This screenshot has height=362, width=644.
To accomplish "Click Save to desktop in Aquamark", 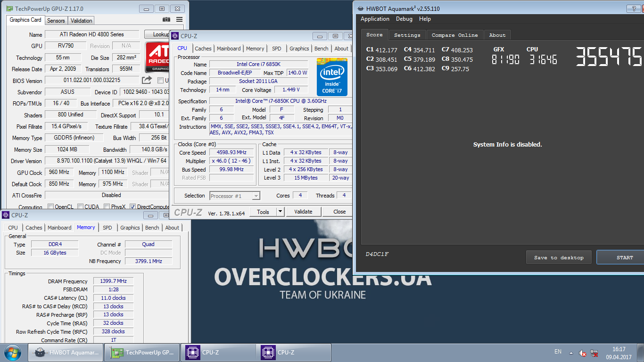I will (x=559, y=257).
